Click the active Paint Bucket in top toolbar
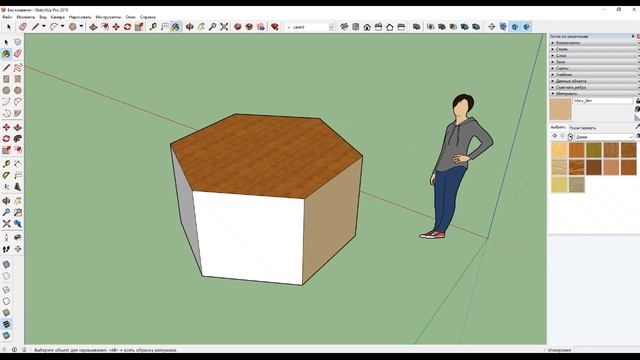This screenshot has width=640, height=360. tap(176, 27)
